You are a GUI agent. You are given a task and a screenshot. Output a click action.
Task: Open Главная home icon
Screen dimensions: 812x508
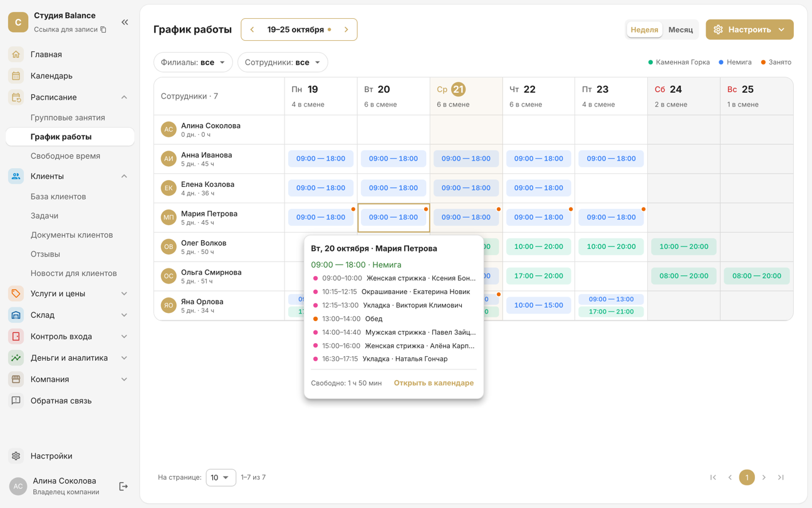click(16, 55)
